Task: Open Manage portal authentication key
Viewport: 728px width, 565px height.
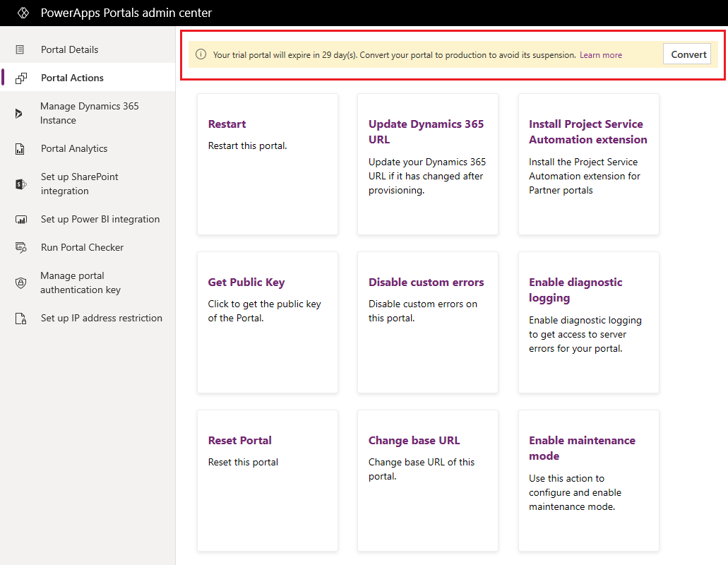Action: pyautogui.click(x=88, y=282)
